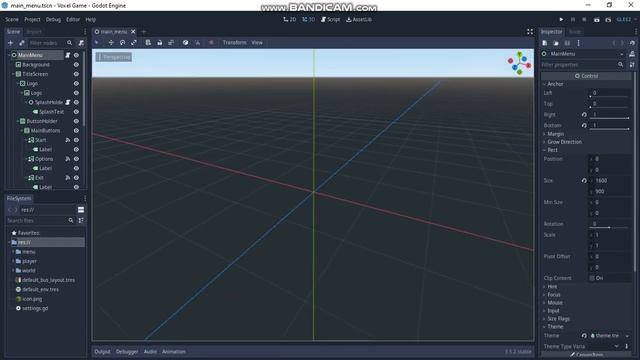The image size is (640, 360).
Task: Create a new resource in Inspector
Action: pos(544,43)
